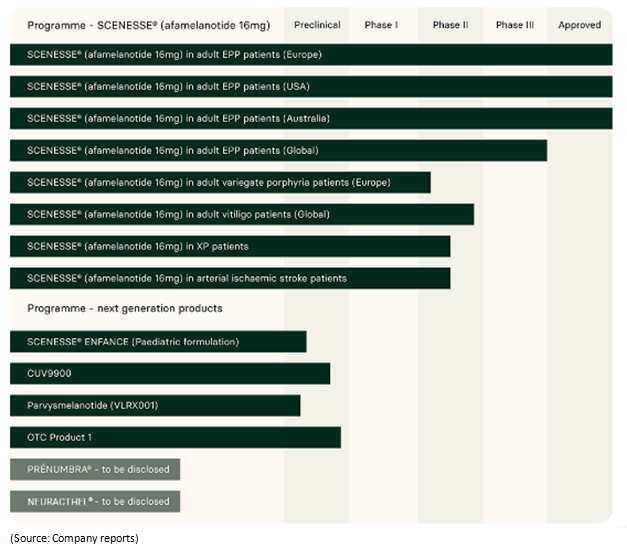Screen dimensions: 627x551
Task: Click the Preclinical column header
Action: (317, 25)
